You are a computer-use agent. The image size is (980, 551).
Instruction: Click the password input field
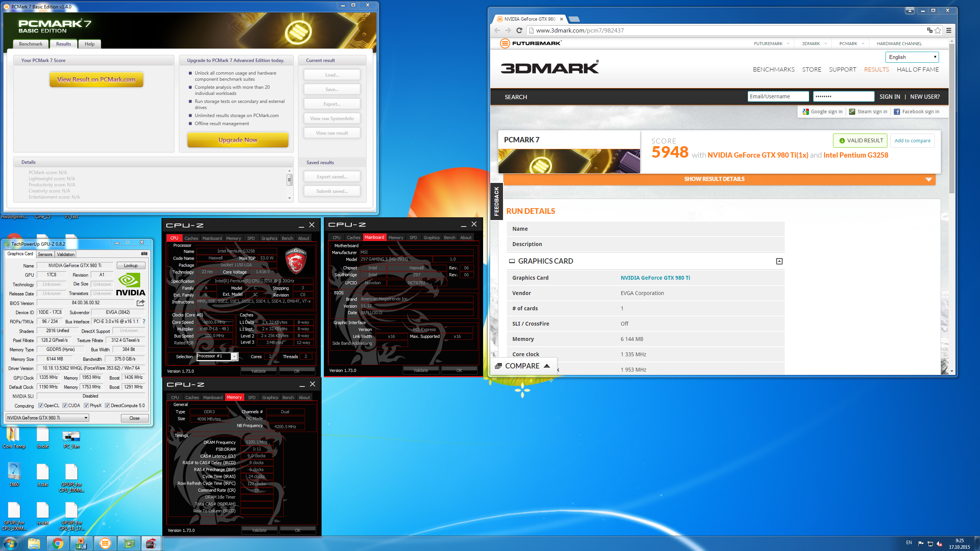pos(843,96)
